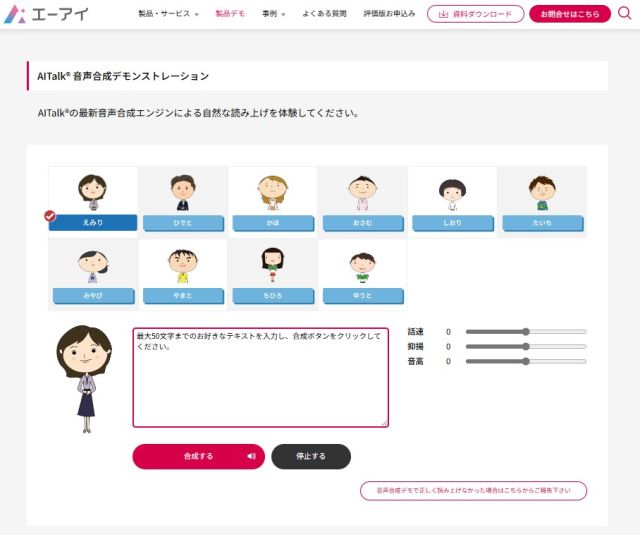The image size is (640, 535).
Task: Click ちひろ voice avatar image
Action: click(x=273, y=264)
